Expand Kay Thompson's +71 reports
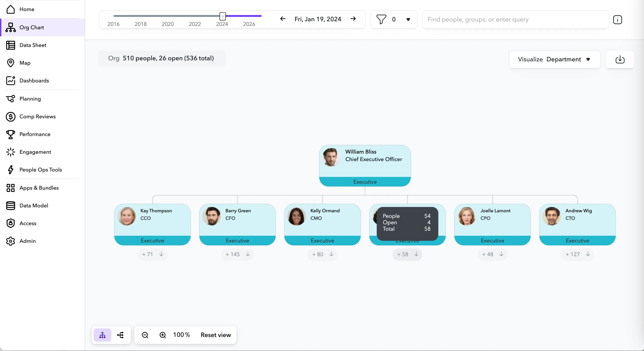The height and width of the screenshot is (351, 644). point(153,254)
